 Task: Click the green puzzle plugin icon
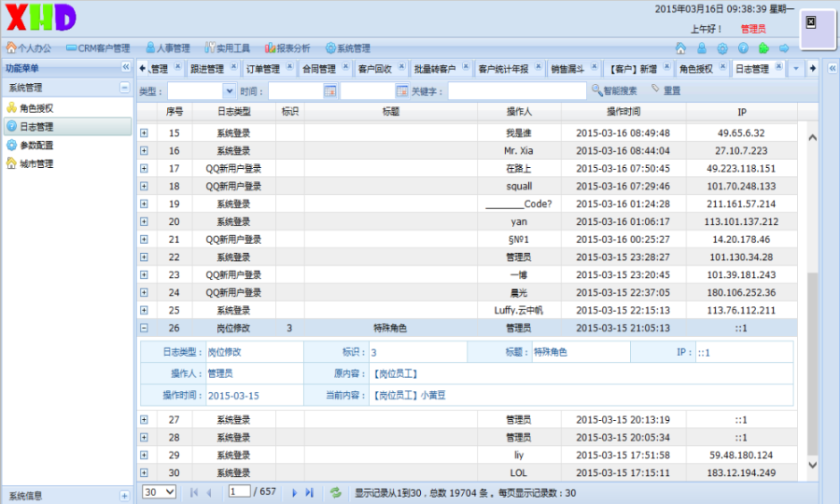point(763,49)
